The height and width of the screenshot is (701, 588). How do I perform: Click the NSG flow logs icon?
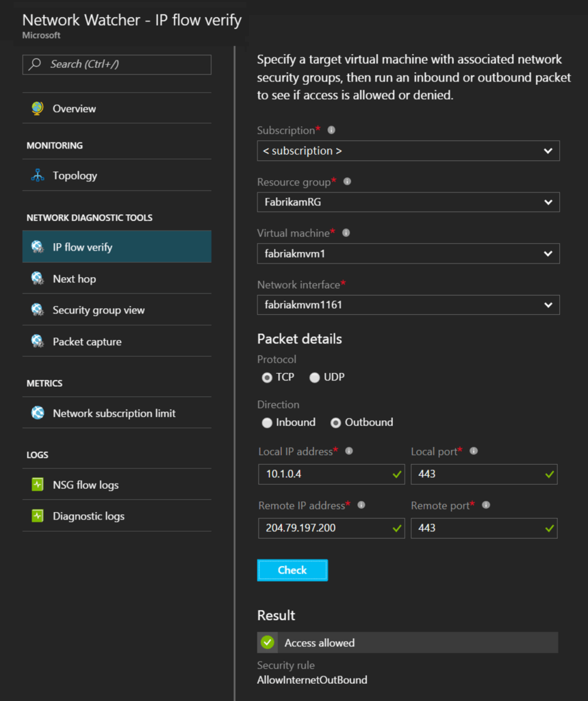[38, 484]
